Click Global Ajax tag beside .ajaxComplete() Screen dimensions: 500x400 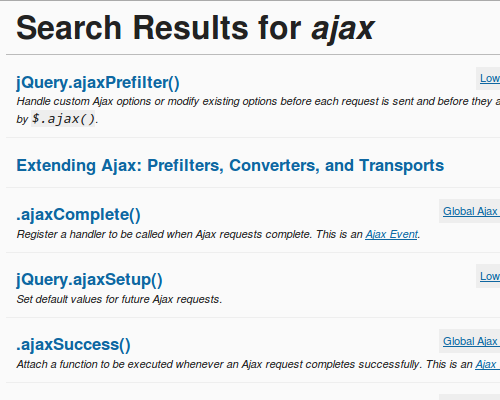470,211
